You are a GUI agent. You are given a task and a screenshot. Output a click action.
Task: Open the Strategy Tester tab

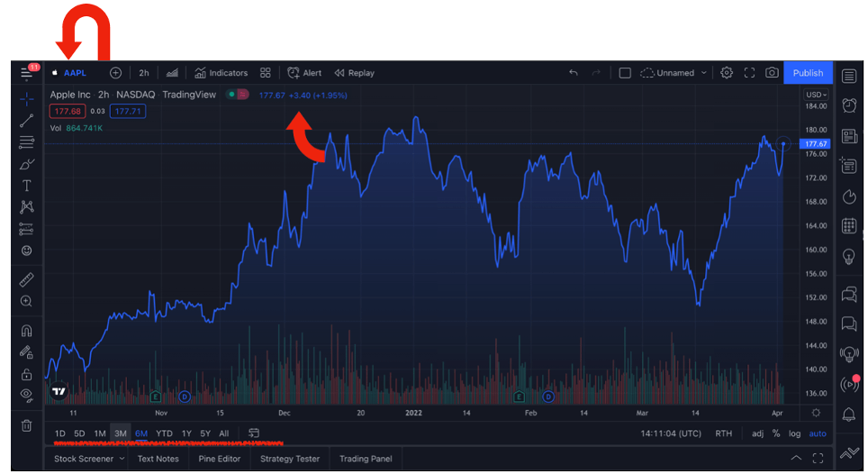(290, 459)
